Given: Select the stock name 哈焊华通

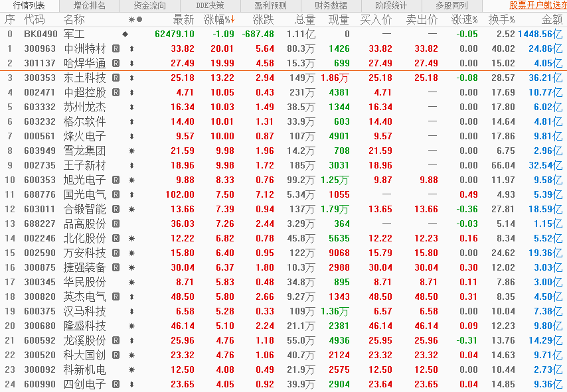Looking at the screenshot, I should click(84, 63).
